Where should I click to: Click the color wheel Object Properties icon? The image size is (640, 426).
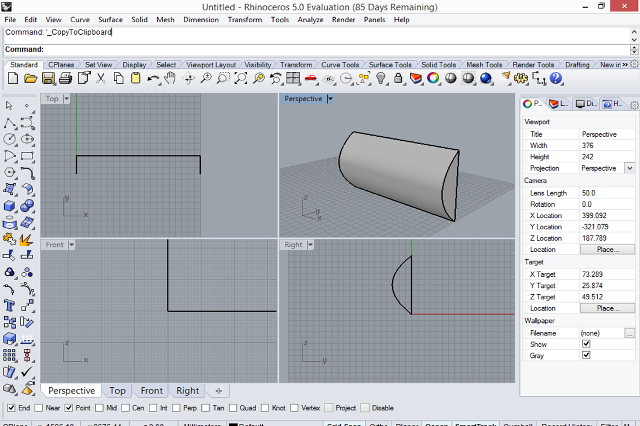point(433,78)
